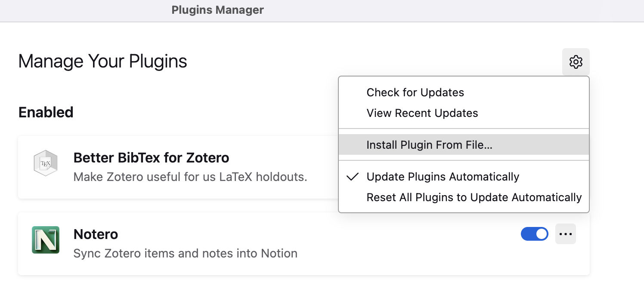Toggle the checkmark next to Update Plugins Automatically
Viewport: 644px width, 288px height.
coord(443,176)
